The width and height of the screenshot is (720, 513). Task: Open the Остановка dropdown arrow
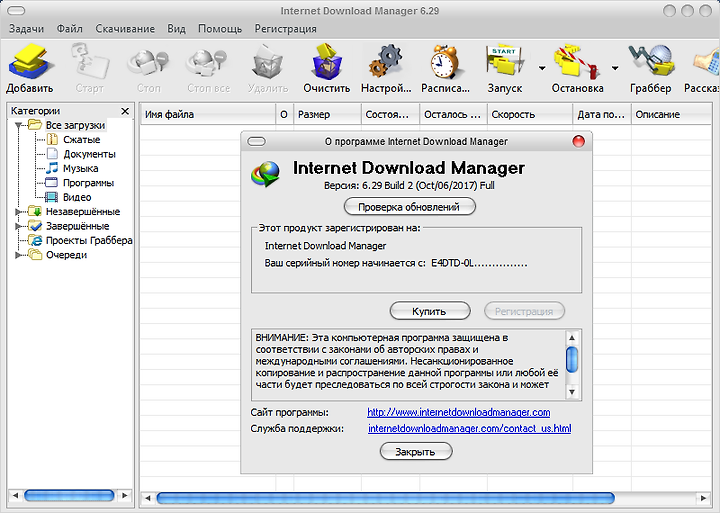[x=615, y=68]
